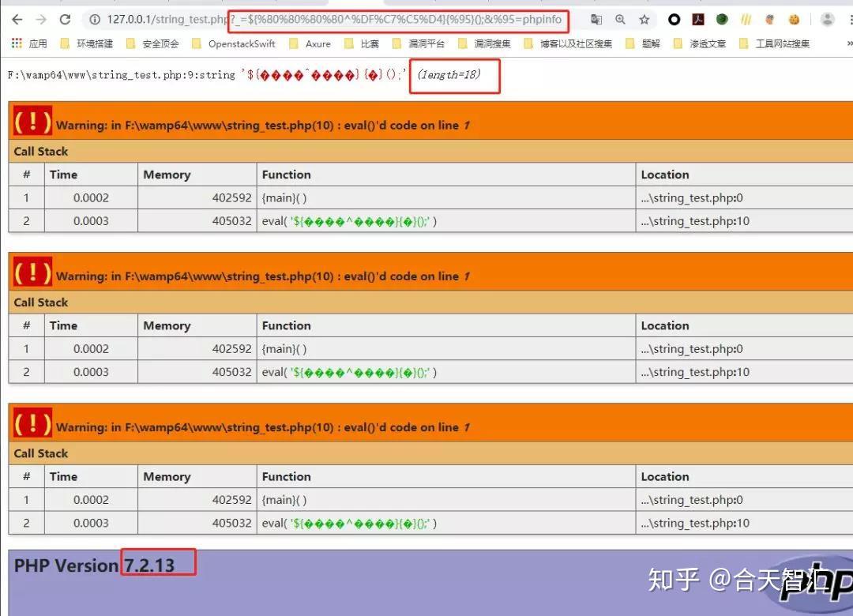Open the black ring extension icon
Image resolution: width=853 pixels, height=616 pixels.
(674, 20)
